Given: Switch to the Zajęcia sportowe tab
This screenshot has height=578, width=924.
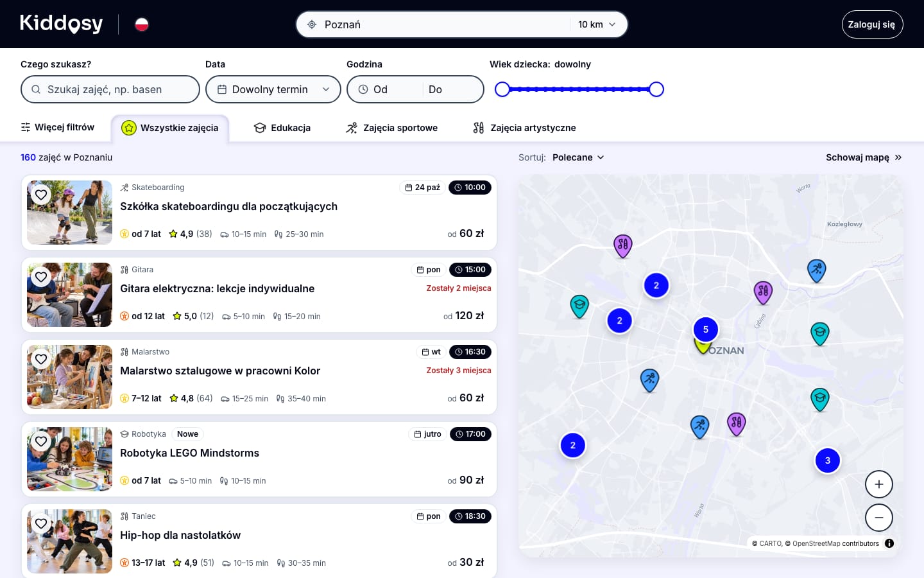Looking at the screenshot, I should [x=391, y=128].
